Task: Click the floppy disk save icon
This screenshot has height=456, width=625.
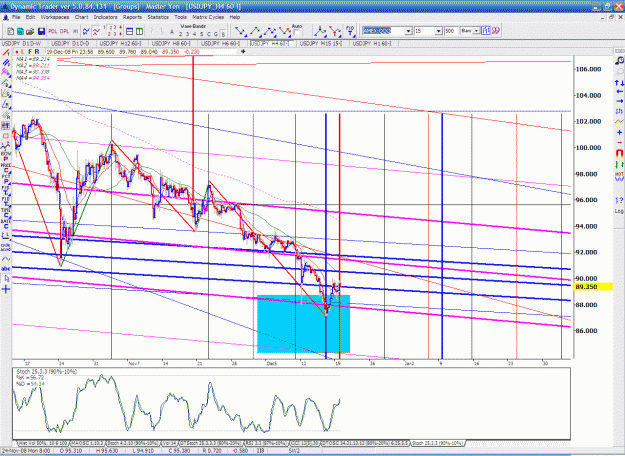Action: (x=41, y=31)
